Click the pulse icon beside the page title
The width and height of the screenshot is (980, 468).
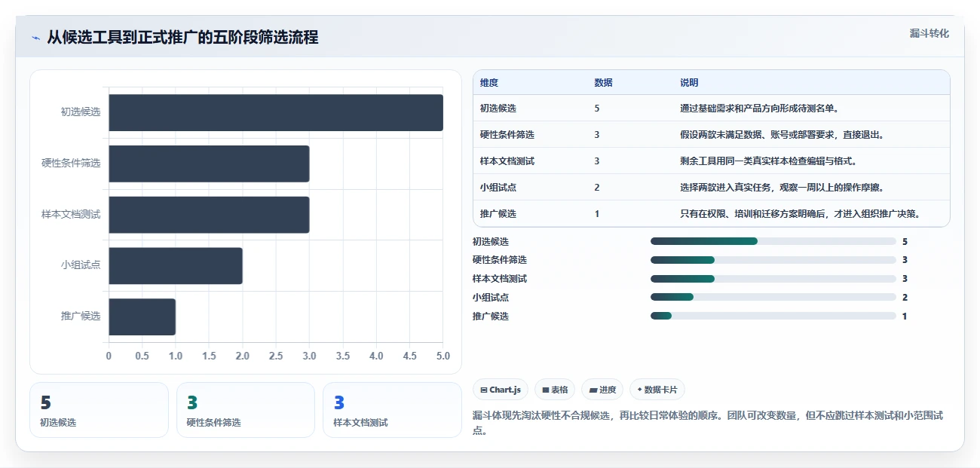[36, 38]
